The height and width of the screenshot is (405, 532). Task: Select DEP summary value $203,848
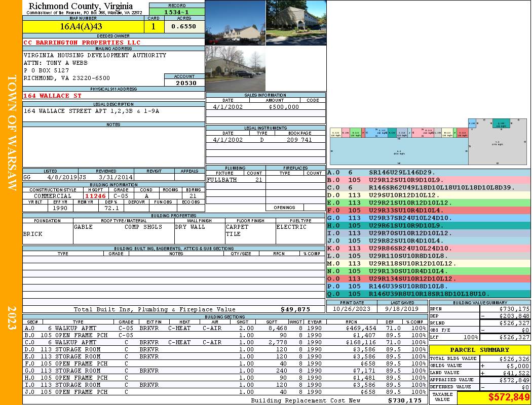(x=514, y=316)
